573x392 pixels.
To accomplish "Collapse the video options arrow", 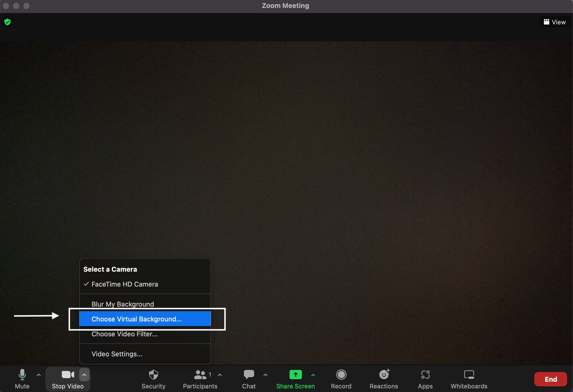I will [84, 375].
